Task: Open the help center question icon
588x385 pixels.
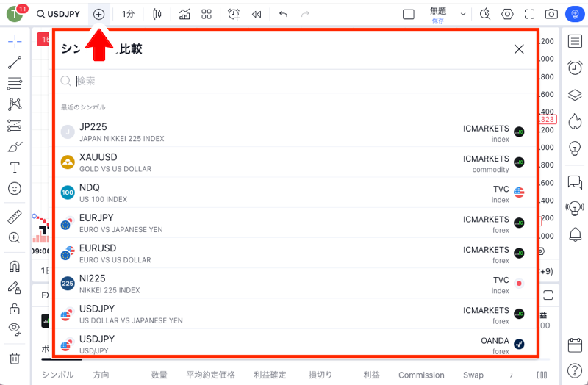Action: pos(575,370)
